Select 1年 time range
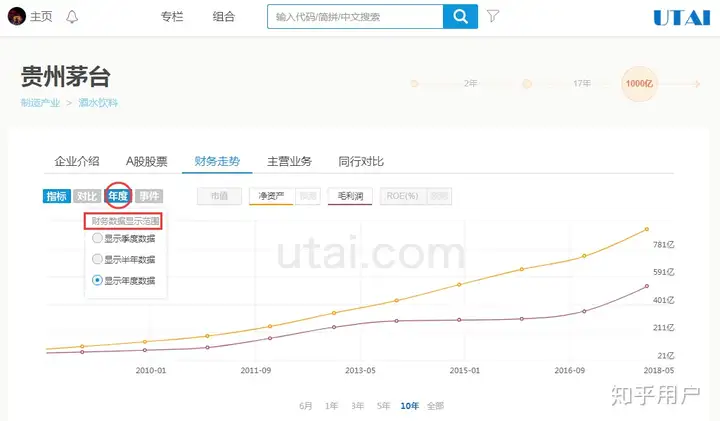Screen dimensions: 720x421 click(332, 406)
